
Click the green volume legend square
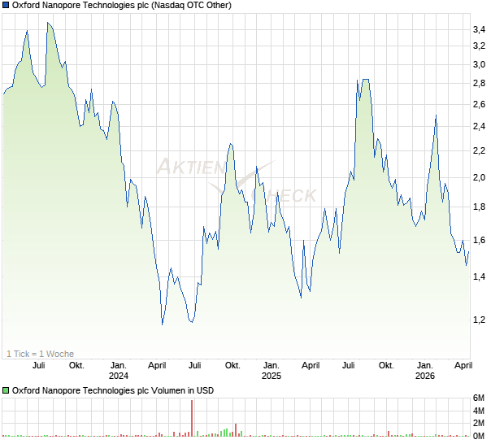[x=6, y=390]
